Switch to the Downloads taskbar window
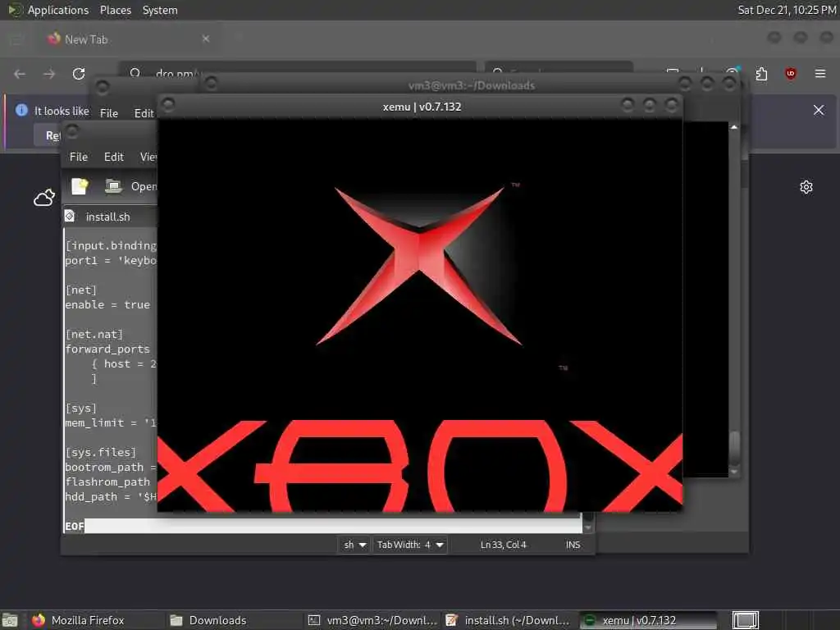The image size is (840, 630). pyautogui.click(x=232, y=620)
